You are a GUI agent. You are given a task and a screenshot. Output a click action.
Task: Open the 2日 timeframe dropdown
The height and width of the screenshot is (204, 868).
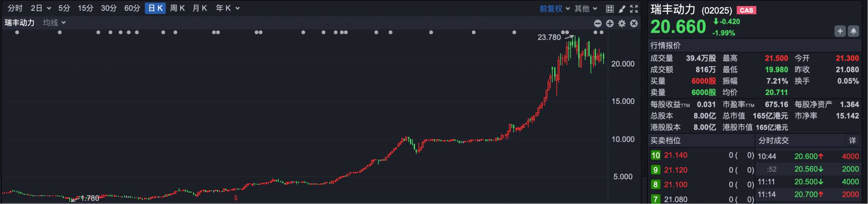click(x=41, y=8)
